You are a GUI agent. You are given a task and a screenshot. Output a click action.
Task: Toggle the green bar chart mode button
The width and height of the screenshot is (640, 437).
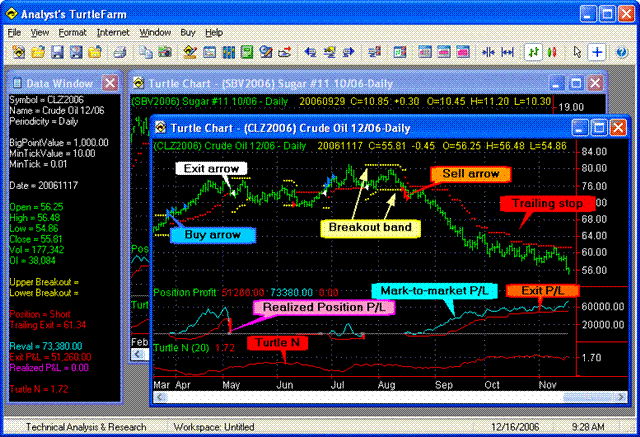[x=533, y=52]
